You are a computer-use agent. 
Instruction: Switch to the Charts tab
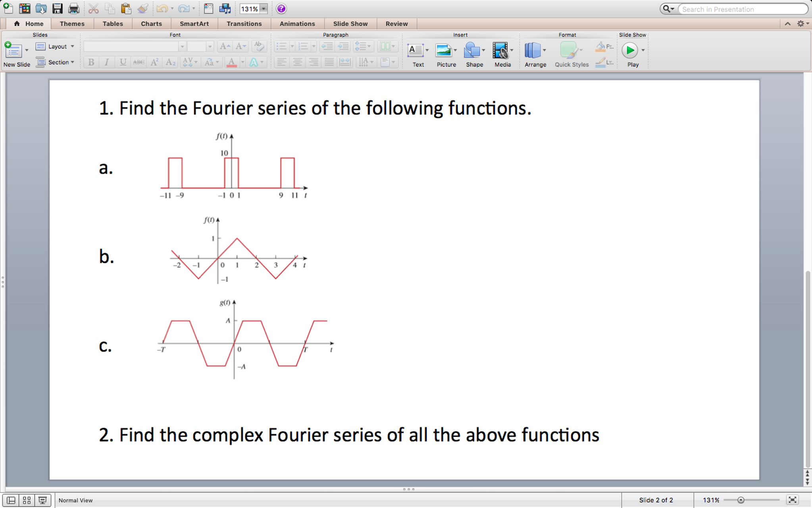pos(151,24)
